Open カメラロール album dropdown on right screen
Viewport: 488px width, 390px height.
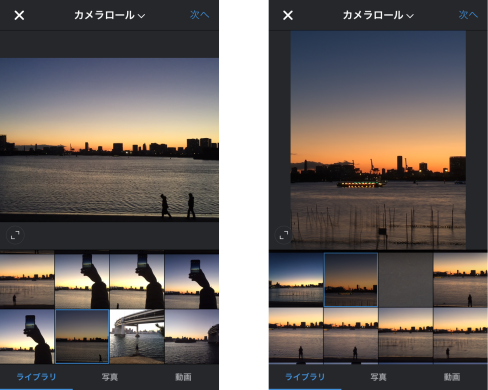(x=378, y=15)
